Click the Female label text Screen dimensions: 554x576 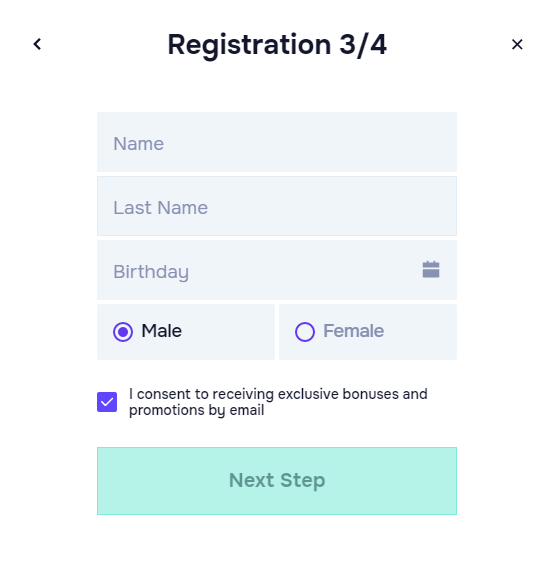[353, 331]
